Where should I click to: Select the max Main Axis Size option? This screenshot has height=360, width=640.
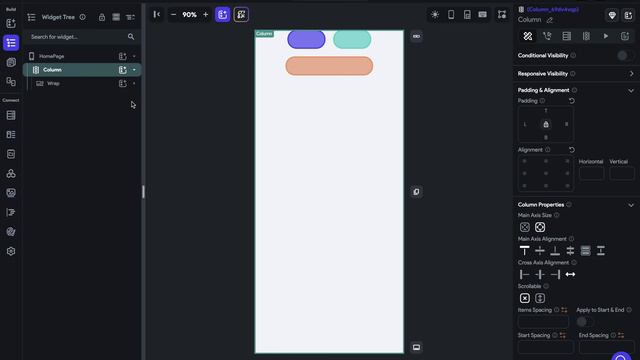(x=540, y=227)
